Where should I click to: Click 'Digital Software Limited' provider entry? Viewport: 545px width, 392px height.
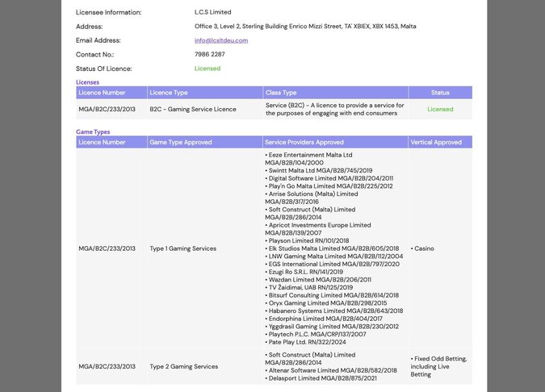329,178
